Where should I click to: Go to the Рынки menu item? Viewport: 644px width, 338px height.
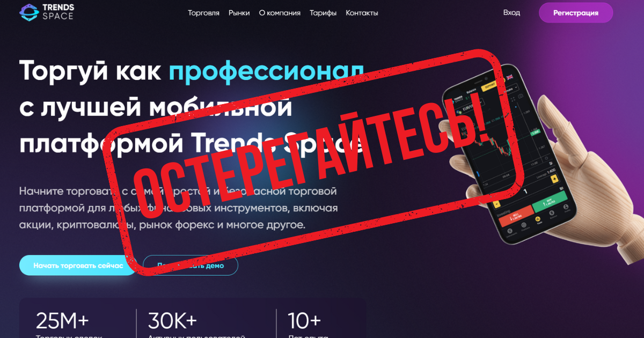239,13
